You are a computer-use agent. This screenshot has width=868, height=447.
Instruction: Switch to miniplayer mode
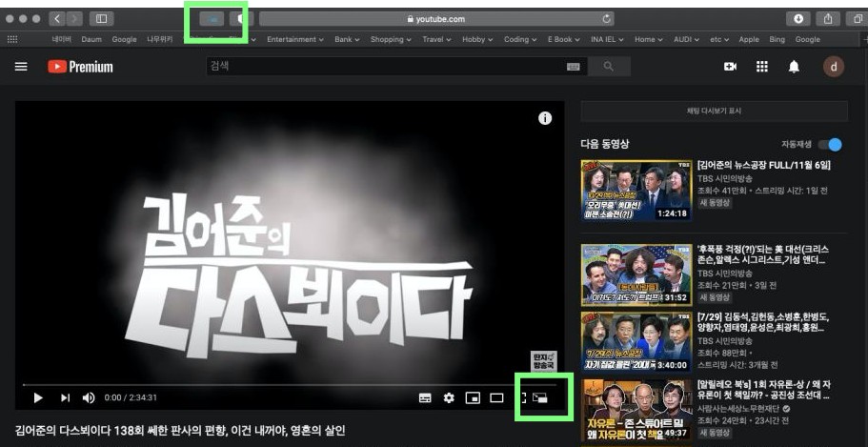472,397
